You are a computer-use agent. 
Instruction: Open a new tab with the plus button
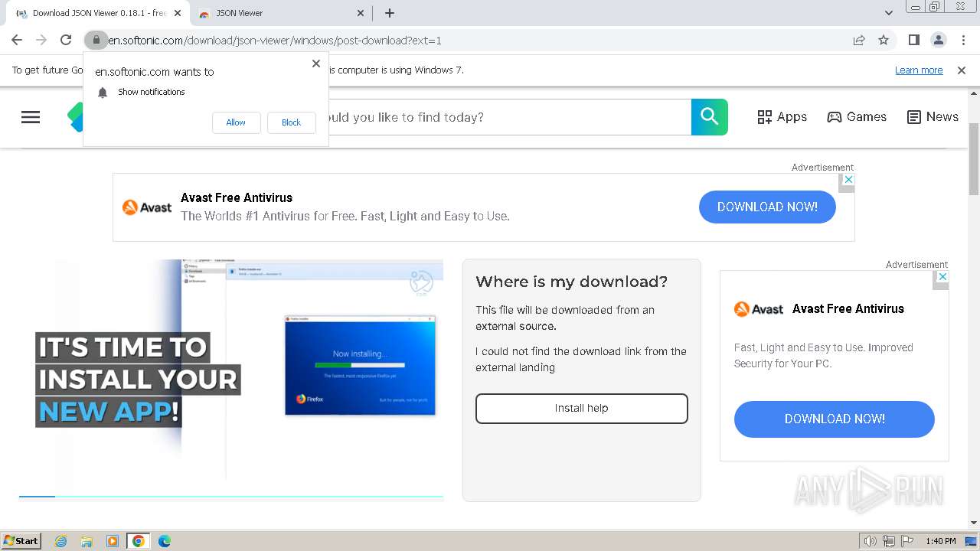(x=390, y=13)
